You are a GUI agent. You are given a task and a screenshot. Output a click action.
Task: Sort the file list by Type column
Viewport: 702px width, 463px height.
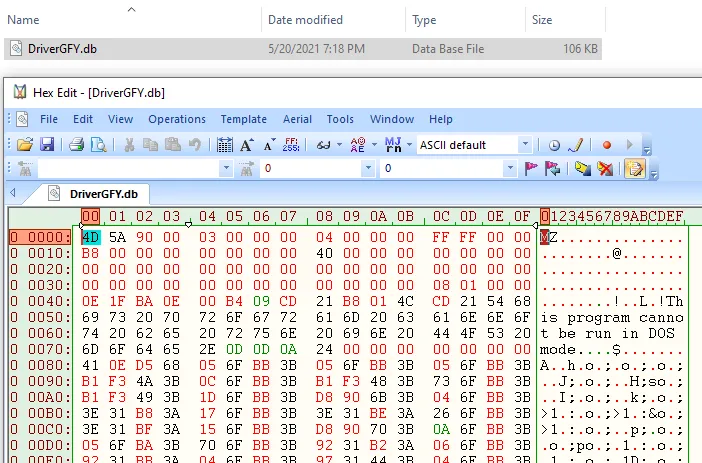pos(424,20)
